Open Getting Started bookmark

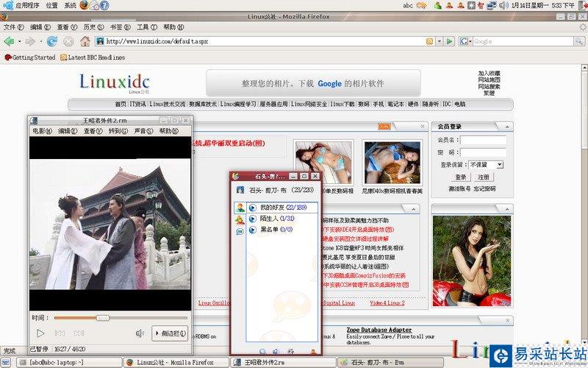30,57
